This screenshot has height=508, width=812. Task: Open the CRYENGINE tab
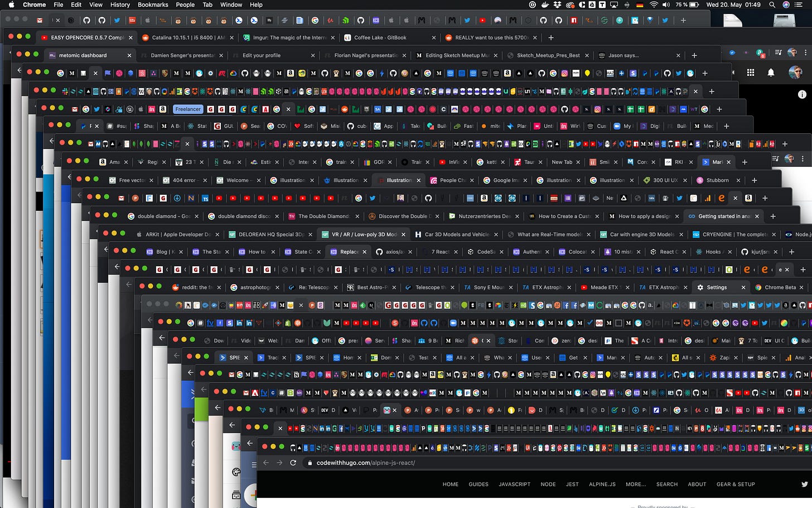click(734, 234)
